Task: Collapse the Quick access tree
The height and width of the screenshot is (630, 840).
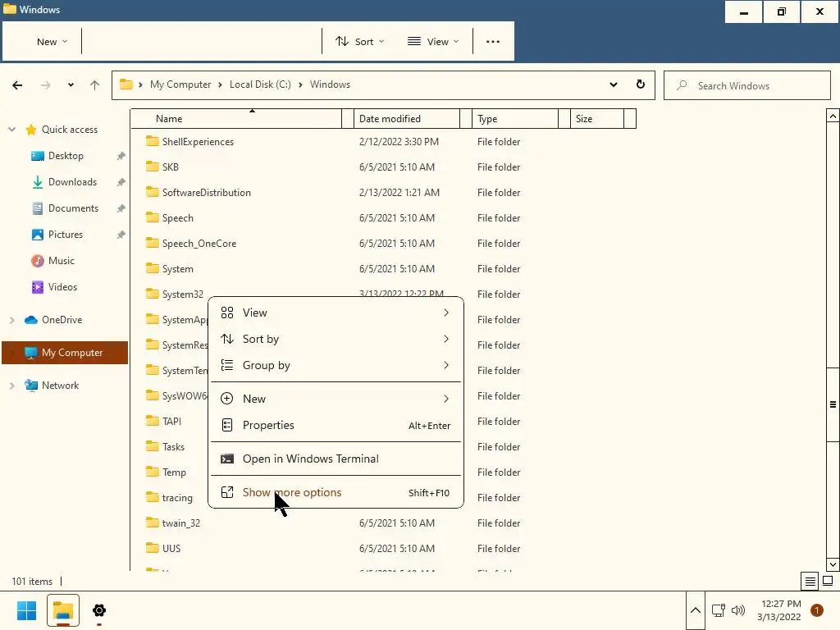Action: coord(11,130)
